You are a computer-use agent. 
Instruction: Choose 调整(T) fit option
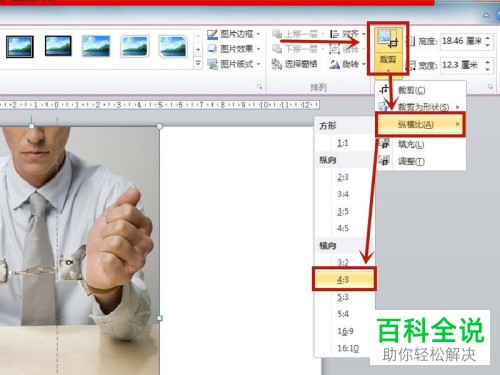[x=420, y=162]
